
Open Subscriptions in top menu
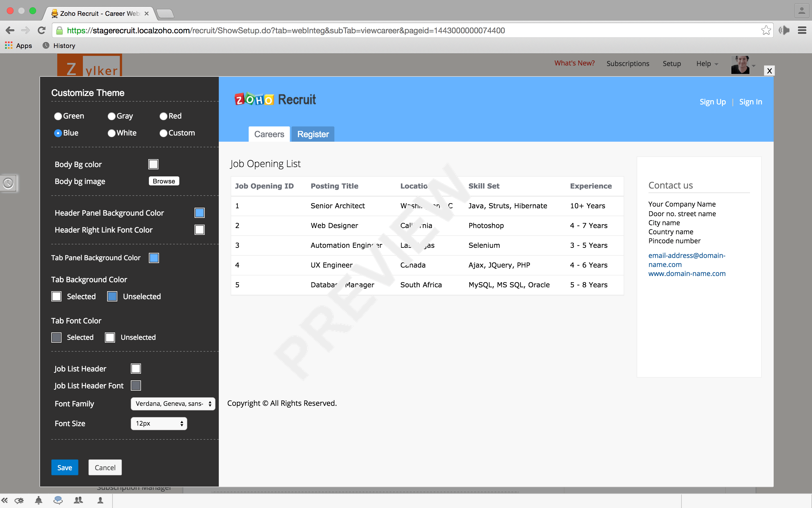(627, 63)
